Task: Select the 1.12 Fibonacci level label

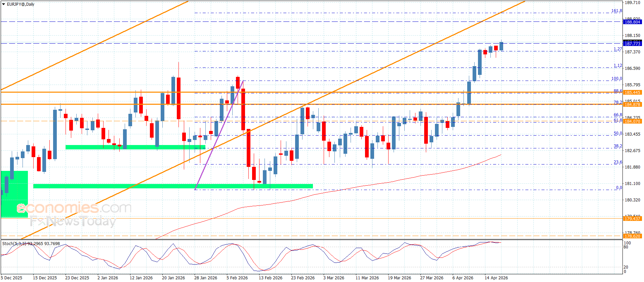Action: point(618,65)
